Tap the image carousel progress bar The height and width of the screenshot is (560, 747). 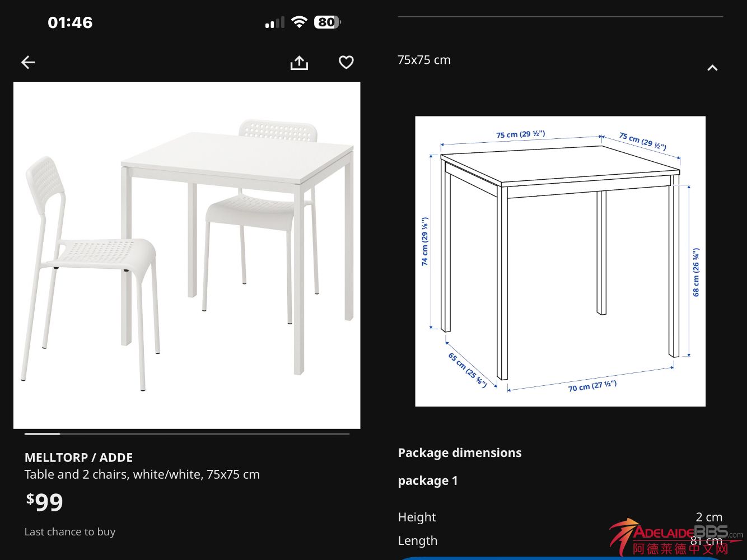pos(186,433)
